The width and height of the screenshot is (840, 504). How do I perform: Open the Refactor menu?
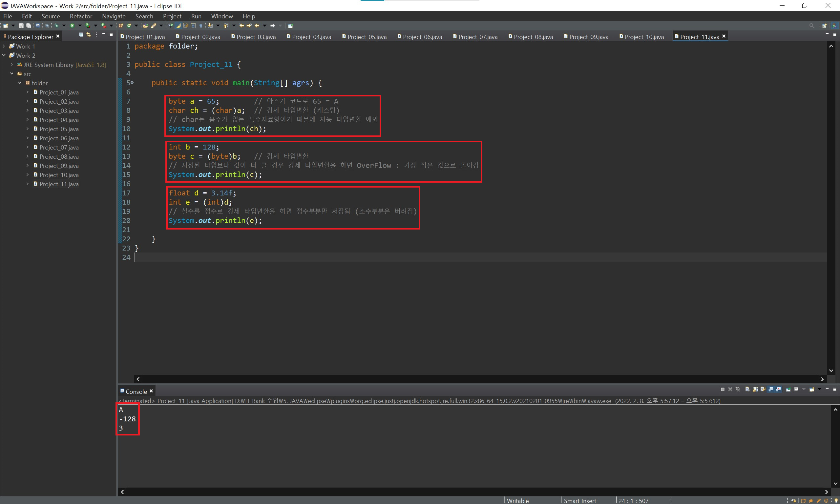click(81, 16)
